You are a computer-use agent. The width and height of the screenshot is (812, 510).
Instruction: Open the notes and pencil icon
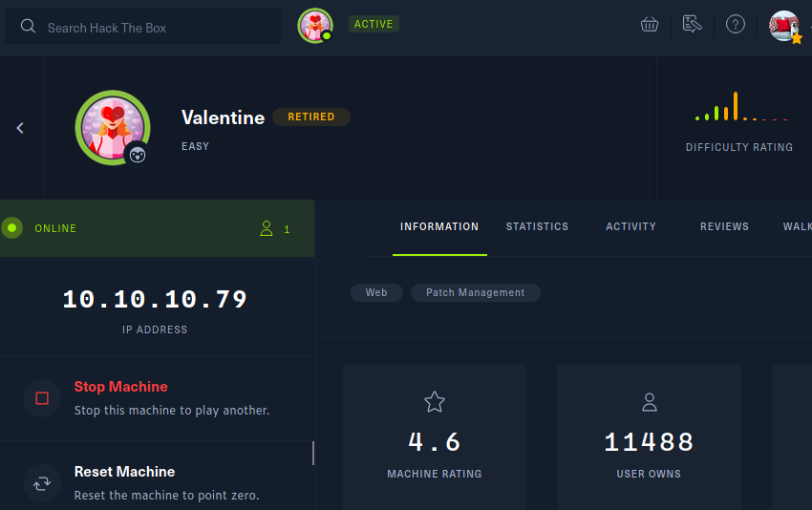point(692,24)
